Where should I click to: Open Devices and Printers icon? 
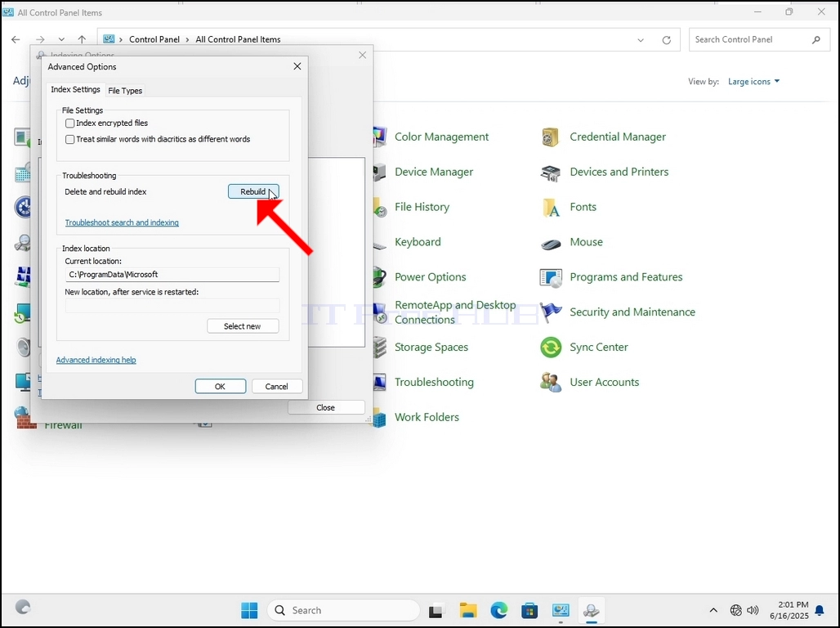tap(550, 173)
